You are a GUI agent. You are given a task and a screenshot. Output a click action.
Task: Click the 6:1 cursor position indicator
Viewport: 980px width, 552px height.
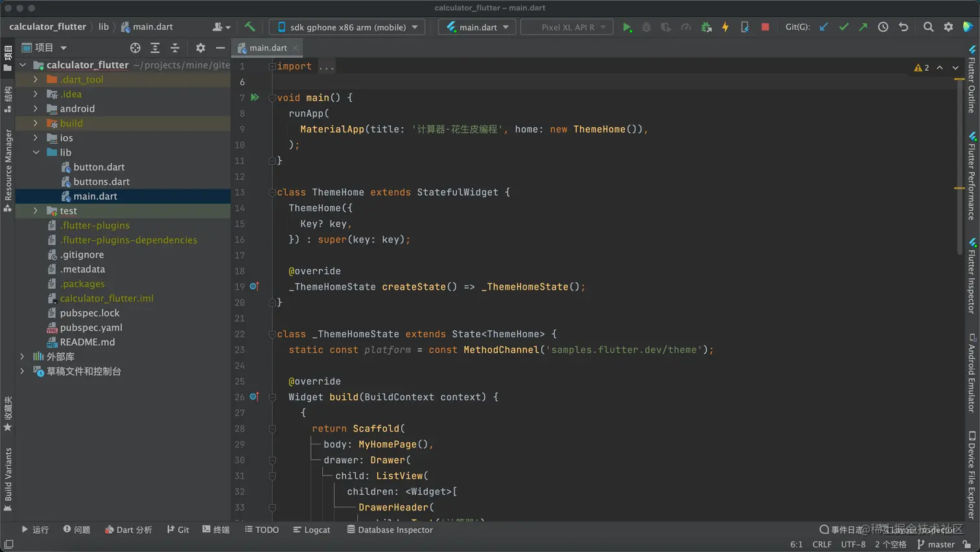[x=797, y=545]
